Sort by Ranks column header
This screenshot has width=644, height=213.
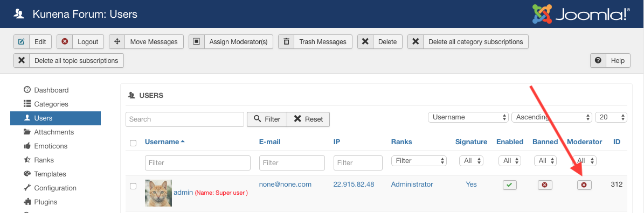point(401,141)
